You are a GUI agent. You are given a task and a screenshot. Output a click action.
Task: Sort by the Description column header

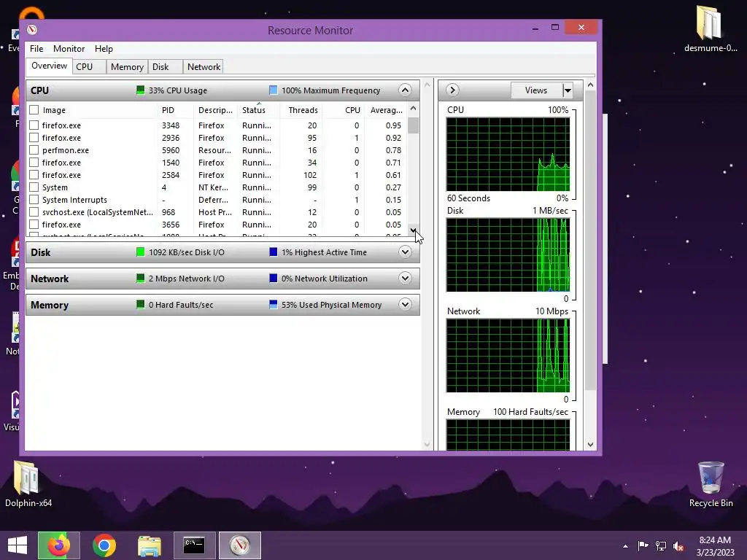click(x=215, y=110)
